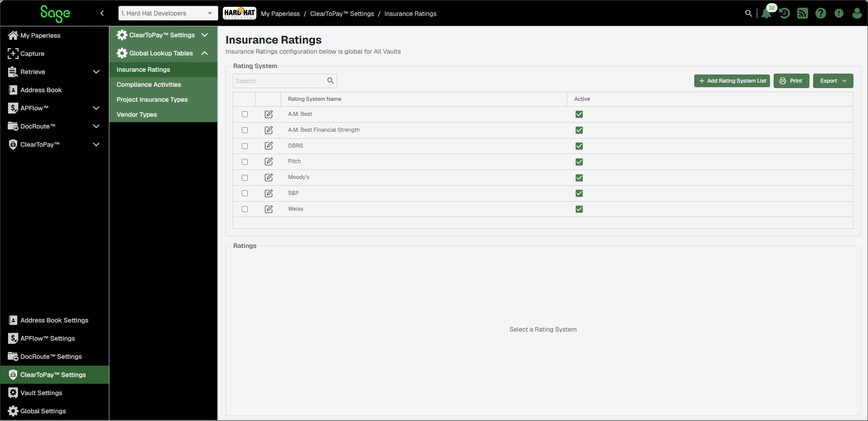868x421 pixels.
Task: Expand the APFlow menu chevron
Action: [x=96, y=108]
